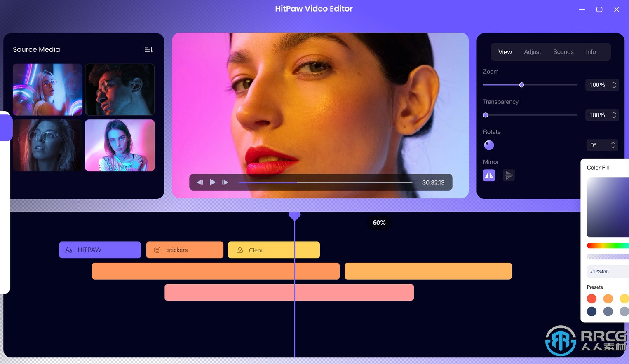Play the preview video
Image resolution: width=629 pixels, height=364 pixels.
(213, 182)
